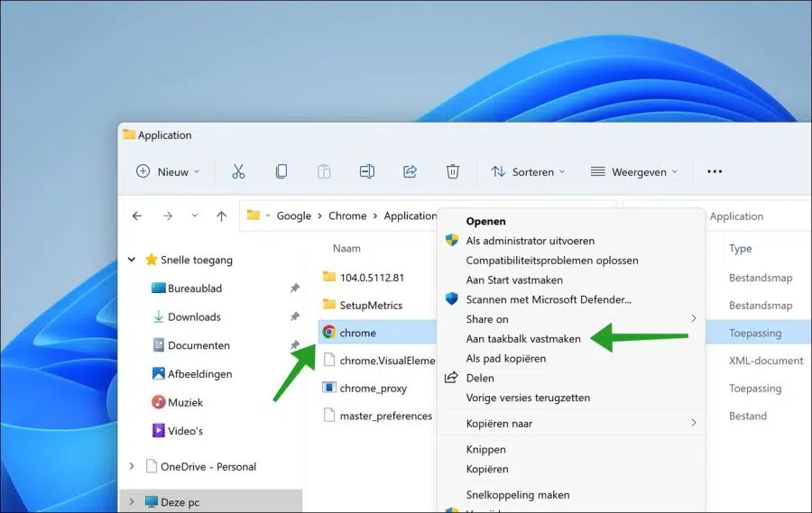Open the Weergeven dropdown
The height and width of the screenshot is (513, 812).
click(634, 171)
